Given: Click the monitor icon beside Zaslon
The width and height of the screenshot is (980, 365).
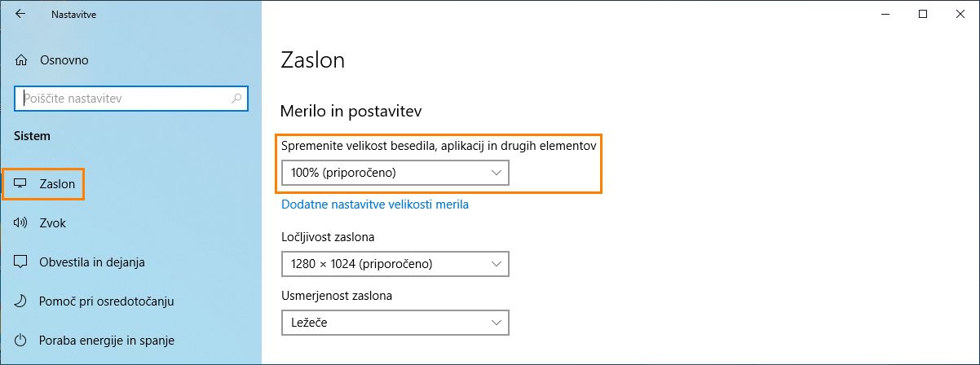Looking at the screenshot, I should [21, 184].
